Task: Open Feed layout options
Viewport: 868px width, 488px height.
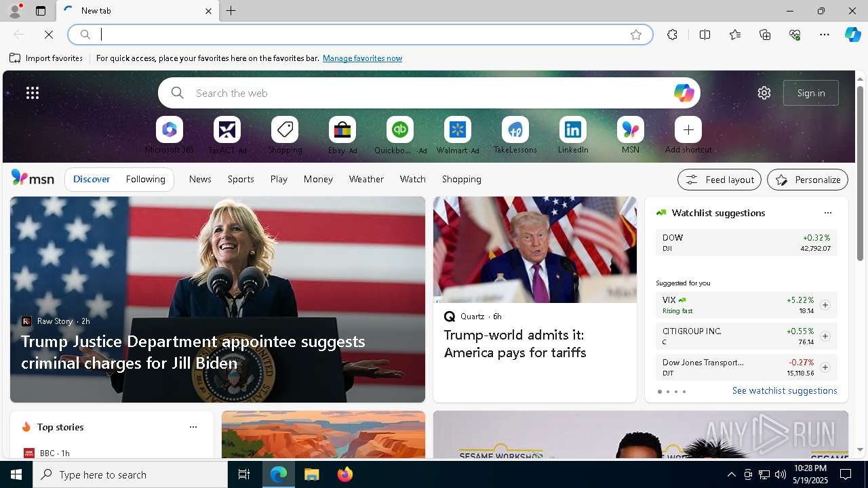Action: [x=719, y=180]
